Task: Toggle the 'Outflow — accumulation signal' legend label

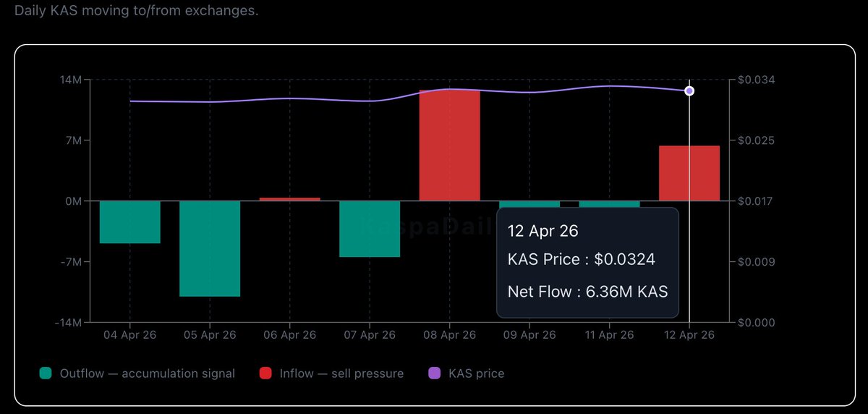Action: (x=147, y=373)
